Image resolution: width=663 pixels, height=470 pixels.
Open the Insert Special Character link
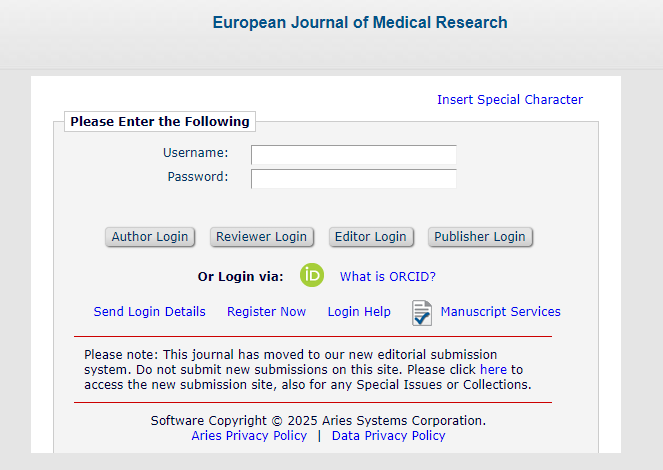tap(510, 100)
